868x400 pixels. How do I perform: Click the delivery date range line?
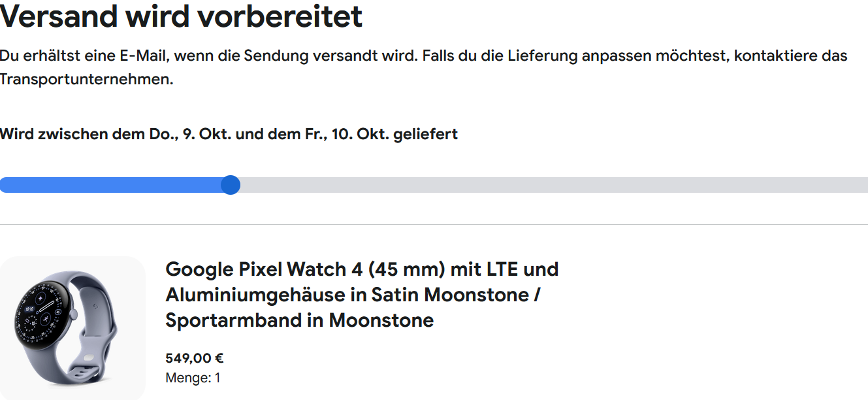tap(229, 135)
